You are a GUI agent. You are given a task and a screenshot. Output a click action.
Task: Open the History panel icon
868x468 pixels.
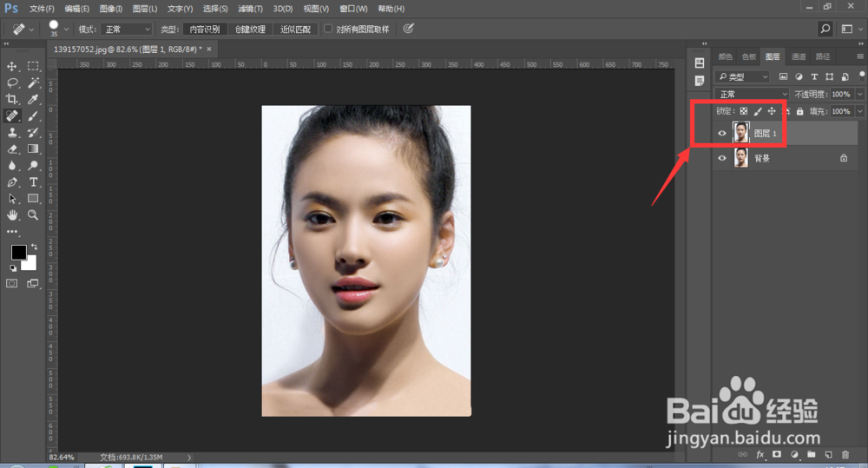coord(700,63)
